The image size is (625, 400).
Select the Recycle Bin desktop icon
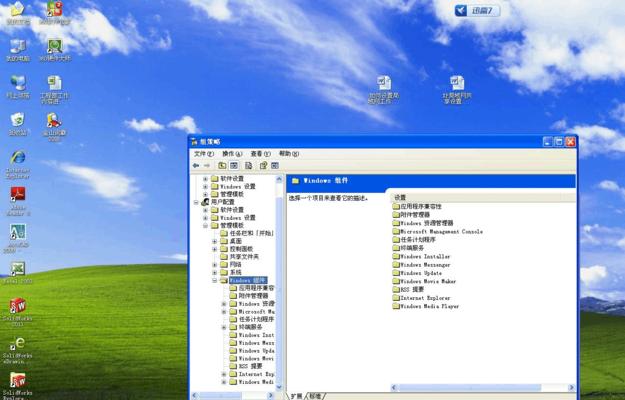[x=18, y=124]
